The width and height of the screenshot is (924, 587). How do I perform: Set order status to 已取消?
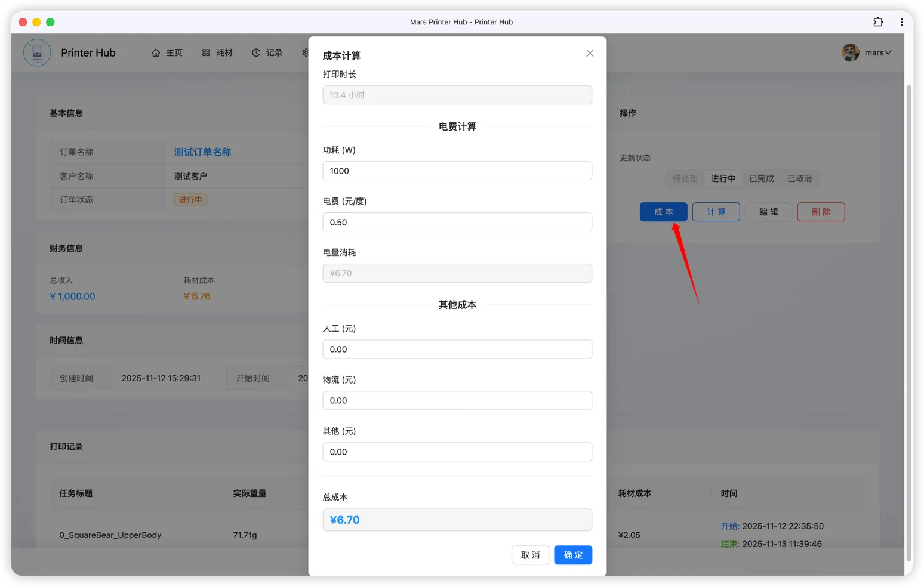tap(800, 178)
